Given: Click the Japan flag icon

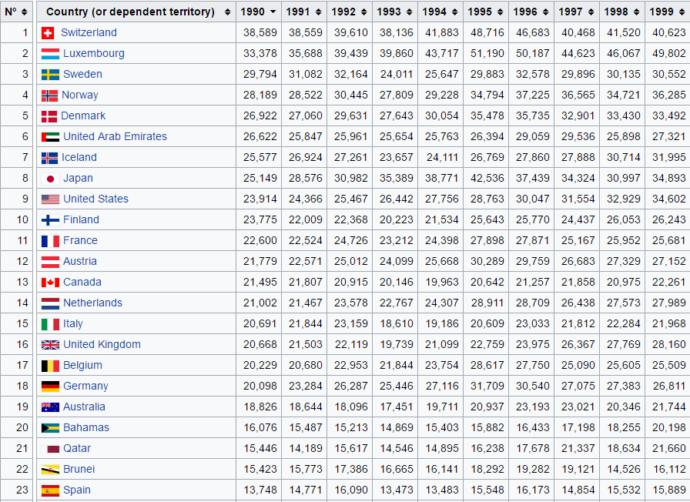Looking at the screenshot, I should pos(50,179).
